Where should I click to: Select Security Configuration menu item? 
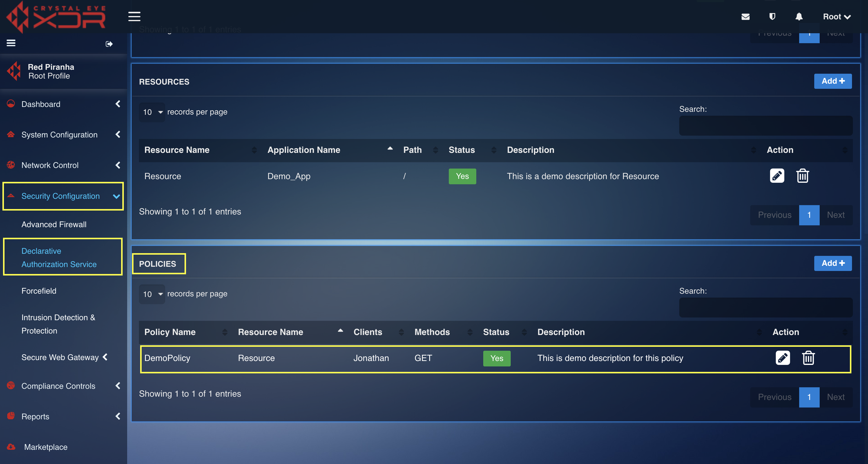[x=61, y=196]
